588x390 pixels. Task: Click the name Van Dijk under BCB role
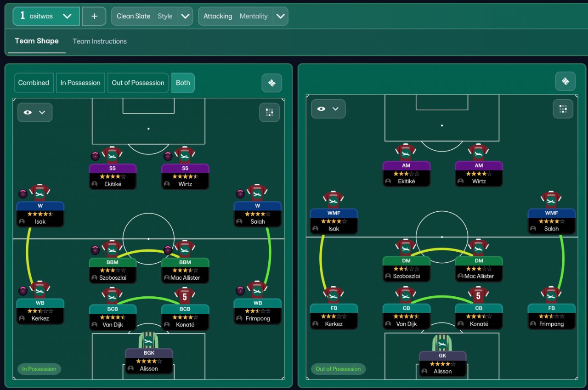(113, 325)
